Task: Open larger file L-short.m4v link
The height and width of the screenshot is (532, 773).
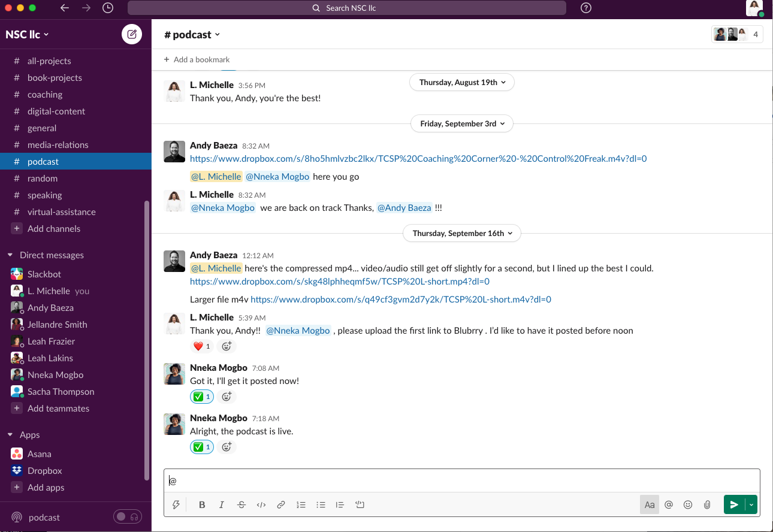Action: (401, 299)
